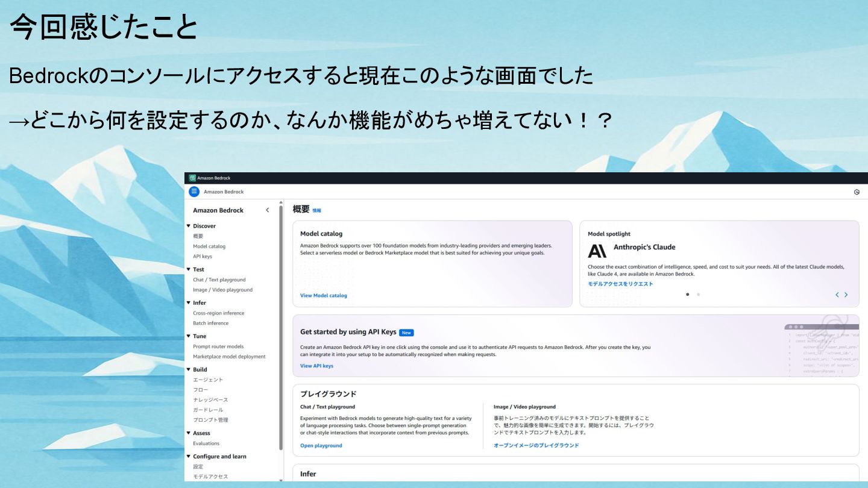Go to Cross-region inference

(219, 313)
